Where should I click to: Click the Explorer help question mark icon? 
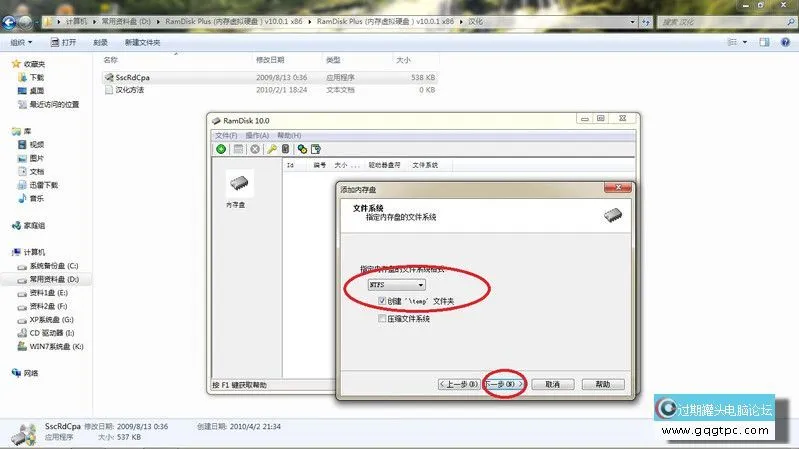coord(785,42)
